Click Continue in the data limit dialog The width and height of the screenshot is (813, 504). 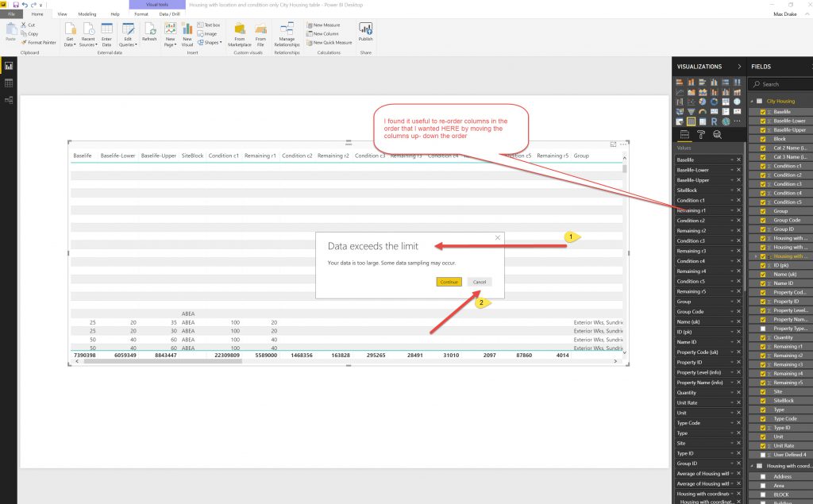tap(449, 282)
